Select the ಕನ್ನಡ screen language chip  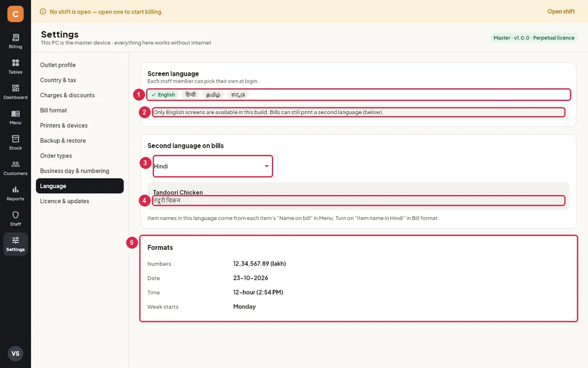click(x=238, y=95)
